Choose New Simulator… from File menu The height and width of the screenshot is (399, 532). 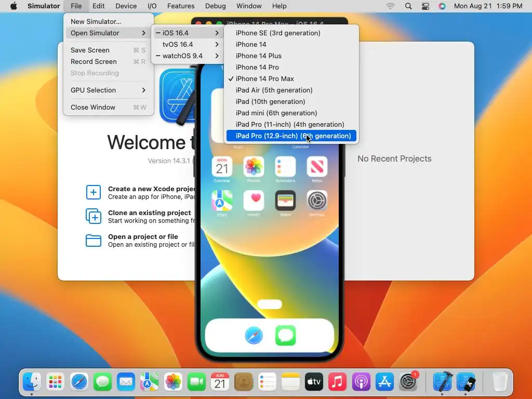click(108, 21)
